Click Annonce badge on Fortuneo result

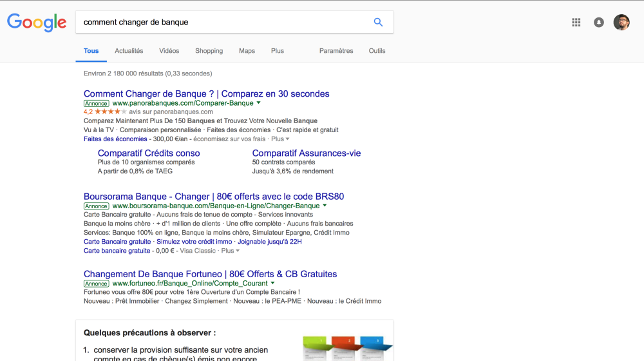coord(96,284)
